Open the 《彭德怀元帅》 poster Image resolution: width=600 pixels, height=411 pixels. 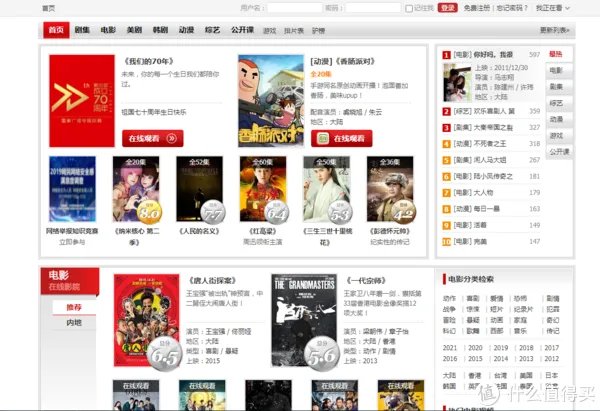[x=390, y=189]
